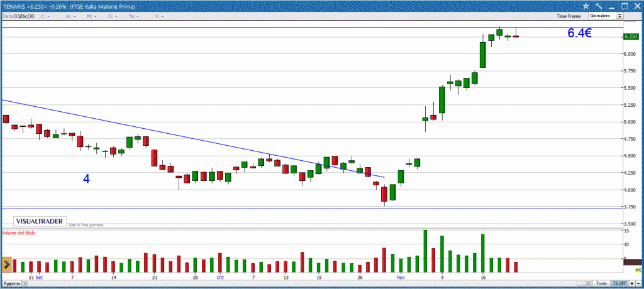Image resolution: width=644 pixels, height=289 pixels.
Task: Click the yellow MIL unit label
Action: pos(638,270)
